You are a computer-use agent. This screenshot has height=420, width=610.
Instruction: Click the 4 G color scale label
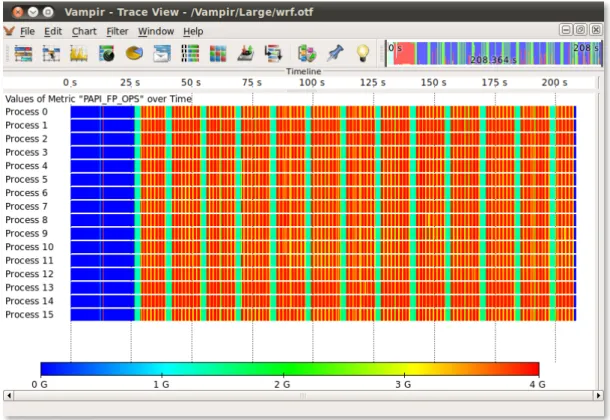[537, 384]
